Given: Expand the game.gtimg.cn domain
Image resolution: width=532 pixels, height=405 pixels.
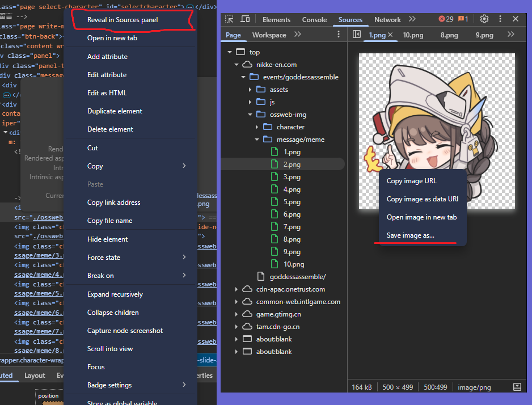Looking at the screenshot, I should (x=237, y=314).
